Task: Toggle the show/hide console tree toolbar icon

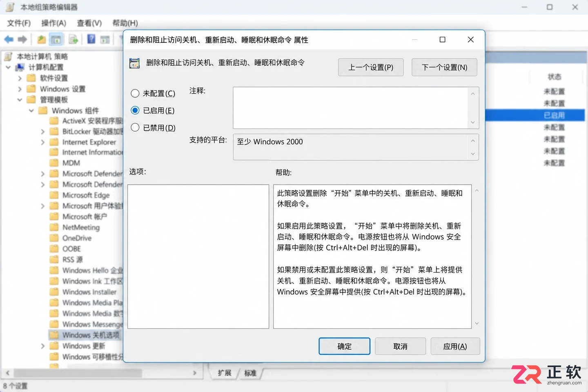Action: [56, 40]
